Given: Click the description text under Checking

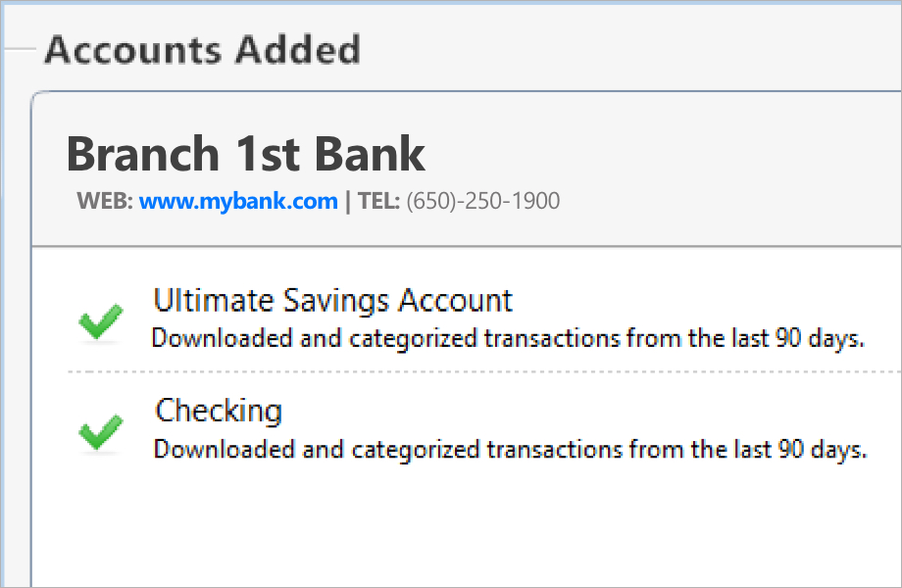Looking at the screenshot, I should pyautogui.click(x=510, y=450).
